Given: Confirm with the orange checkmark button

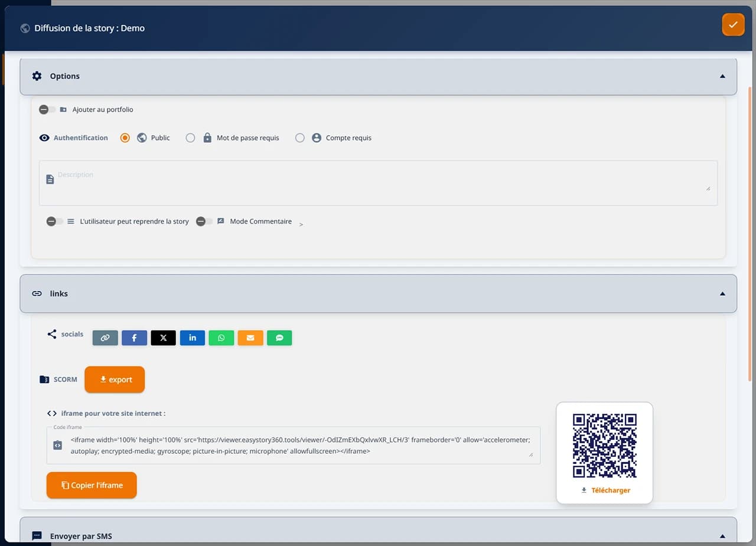Looking at the screenshot, I should (x=733, y=25).
